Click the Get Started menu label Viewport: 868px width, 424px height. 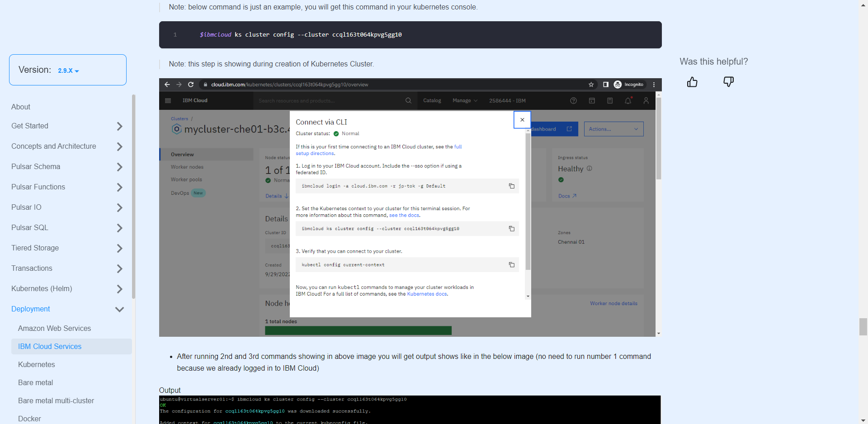pos(30,126)
